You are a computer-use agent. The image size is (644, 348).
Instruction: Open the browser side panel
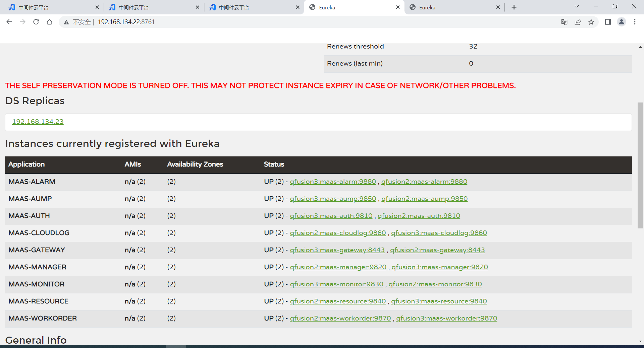608,22
